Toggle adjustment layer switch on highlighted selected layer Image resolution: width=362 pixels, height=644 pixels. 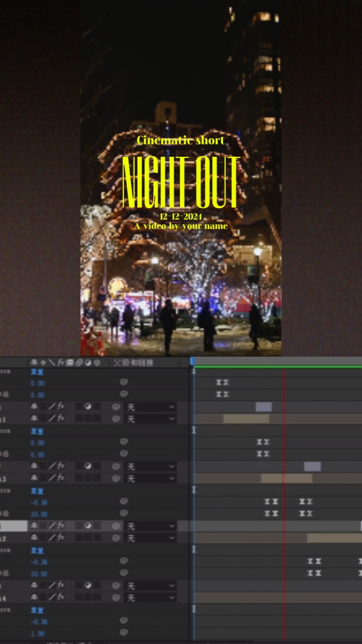pos(88,526)
